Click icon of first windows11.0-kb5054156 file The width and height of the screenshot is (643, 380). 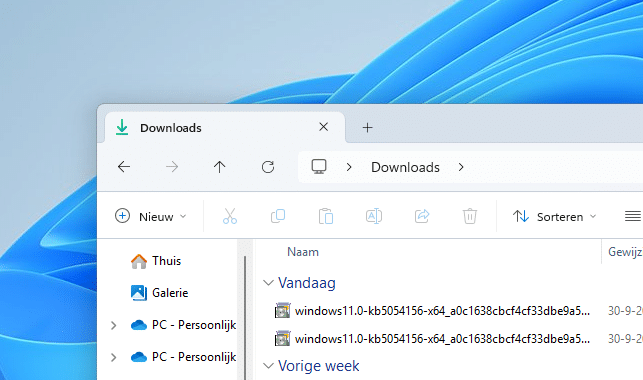[283, 311]
